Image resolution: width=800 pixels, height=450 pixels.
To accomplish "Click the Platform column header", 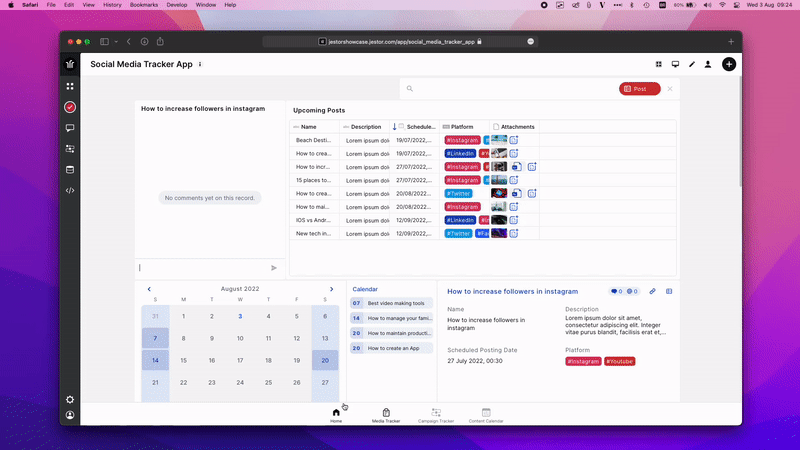I will tap(462, 127).
